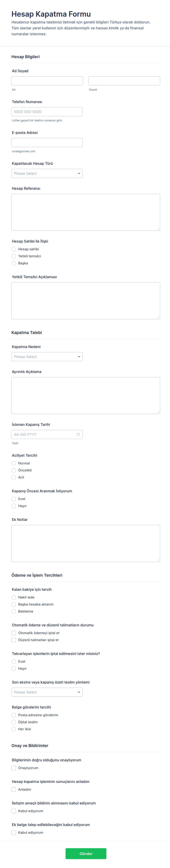Viewport: 170px width, 868px height.
Task: Select Nakit iade for remaining balance
Action: click(14, 597)
